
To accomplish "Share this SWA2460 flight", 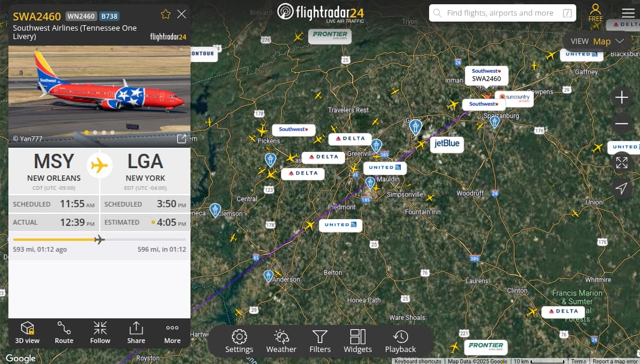I will (136, 333).
